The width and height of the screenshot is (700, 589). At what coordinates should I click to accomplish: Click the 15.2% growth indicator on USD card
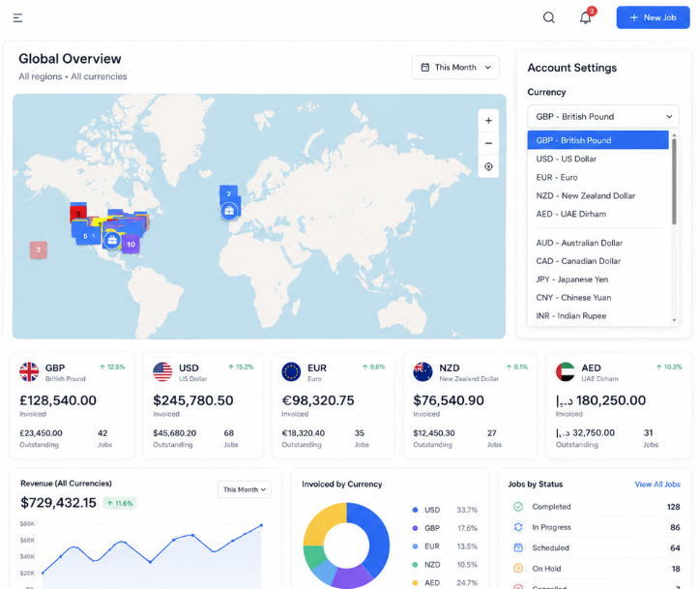(x=241, y=368)
